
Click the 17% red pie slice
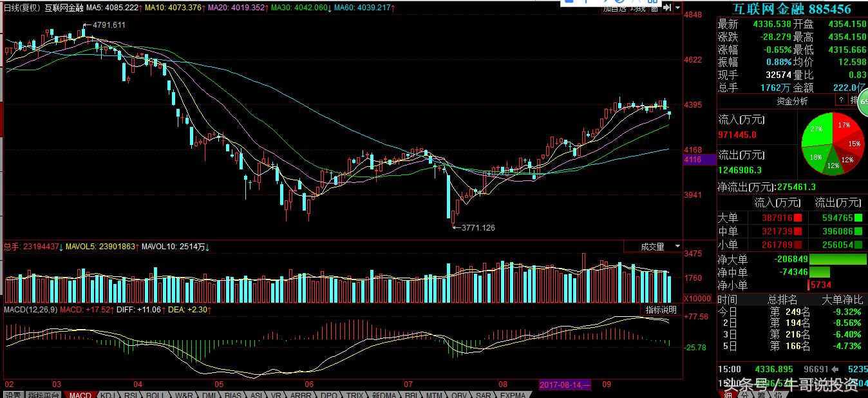(842, 125)
